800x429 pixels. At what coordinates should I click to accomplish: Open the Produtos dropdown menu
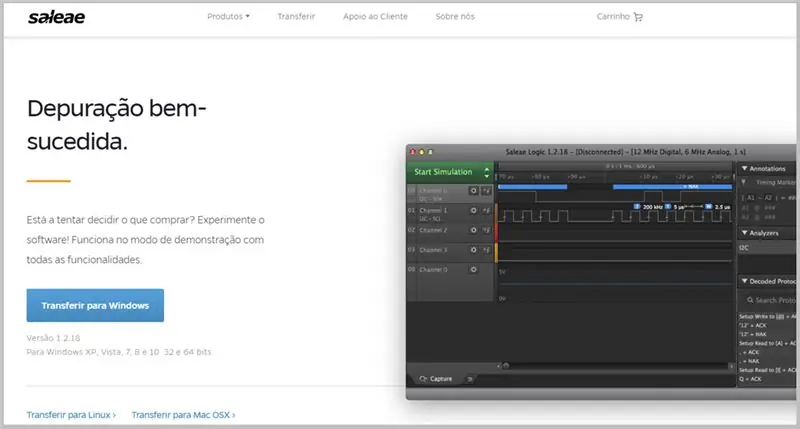click(x=229, y=16)
